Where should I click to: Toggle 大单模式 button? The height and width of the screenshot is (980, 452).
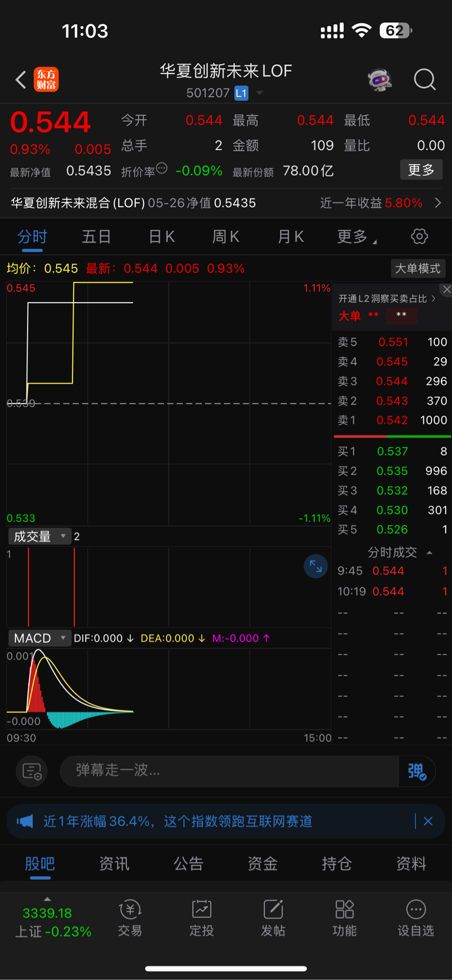point(417,268)
